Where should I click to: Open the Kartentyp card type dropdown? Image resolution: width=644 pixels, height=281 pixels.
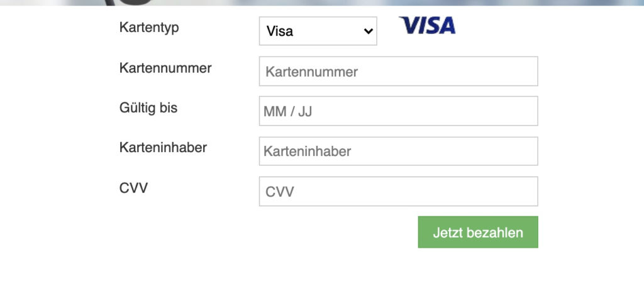[318, 31]
